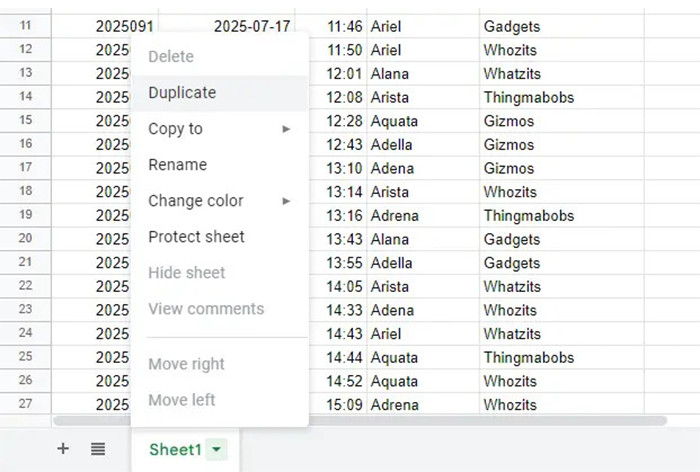Click the 15:09 time cell
Viewport: 700px width, 472px height.
[x=345, y=405]
